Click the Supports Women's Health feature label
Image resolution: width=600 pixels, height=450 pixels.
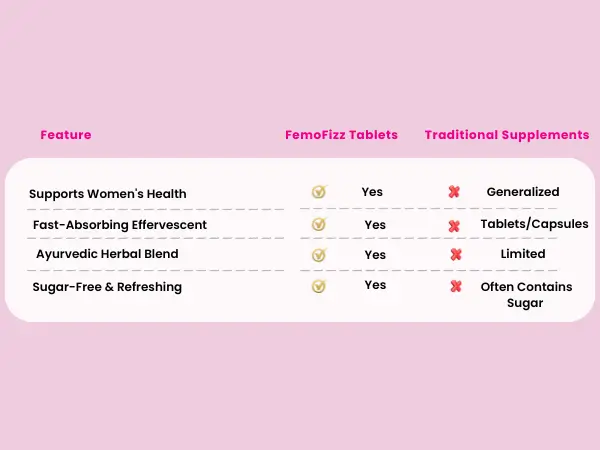108,193
